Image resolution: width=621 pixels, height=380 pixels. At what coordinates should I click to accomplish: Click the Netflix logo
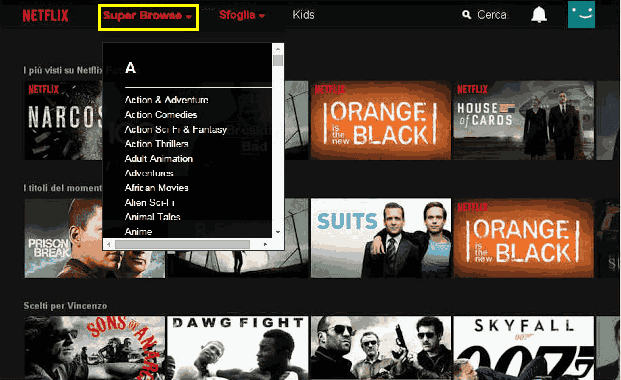[x=46, y=15]
